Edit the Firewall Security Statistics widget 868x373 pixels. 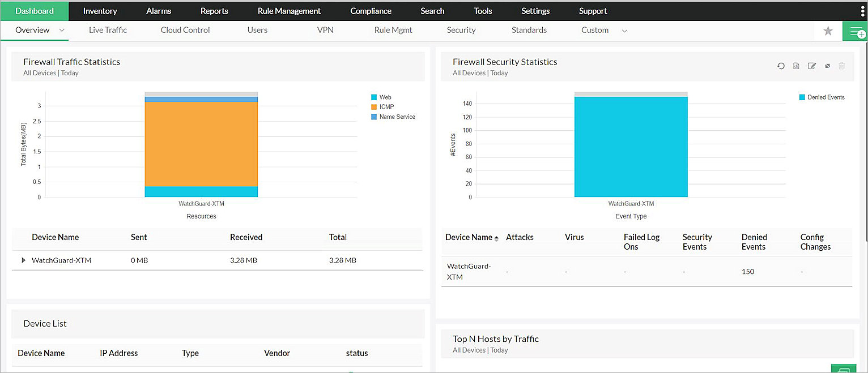(811, 66)
